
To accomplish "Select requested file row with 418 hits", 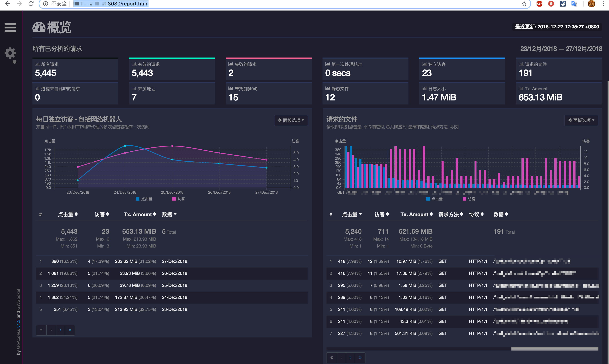I will click(462, 261).
